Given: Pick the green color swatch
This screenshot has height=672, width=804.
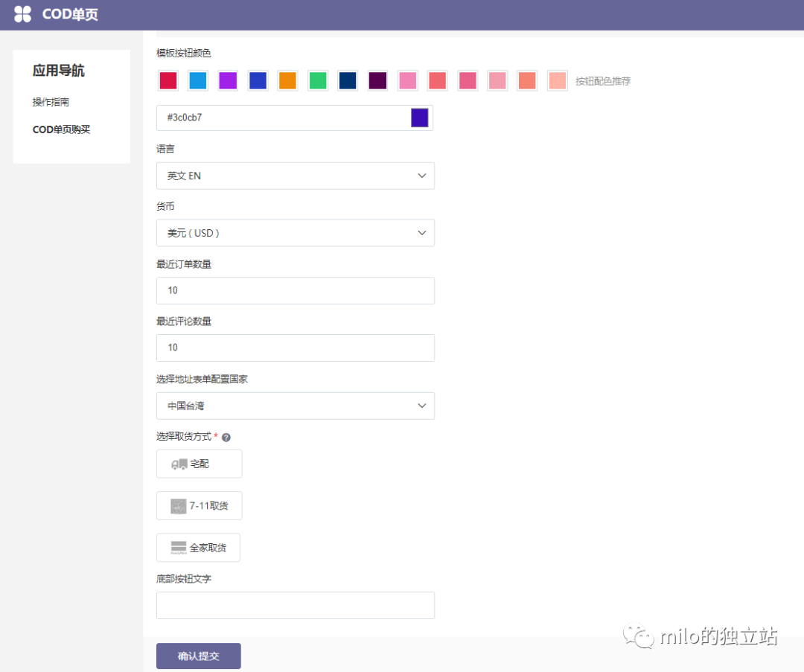Looking at the screenshot, I should click(317, 80).
